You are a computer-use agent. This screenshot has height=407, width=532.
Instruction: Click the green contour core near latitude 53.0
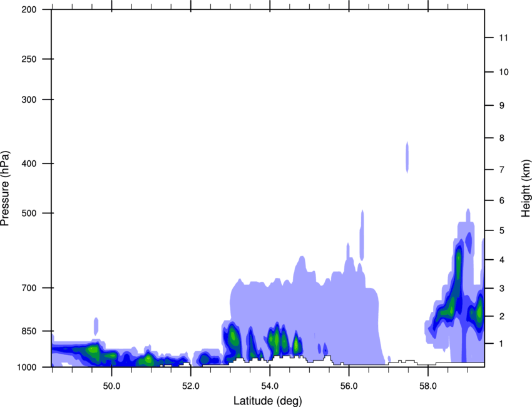pyautogui.click(x=233, y=336)
